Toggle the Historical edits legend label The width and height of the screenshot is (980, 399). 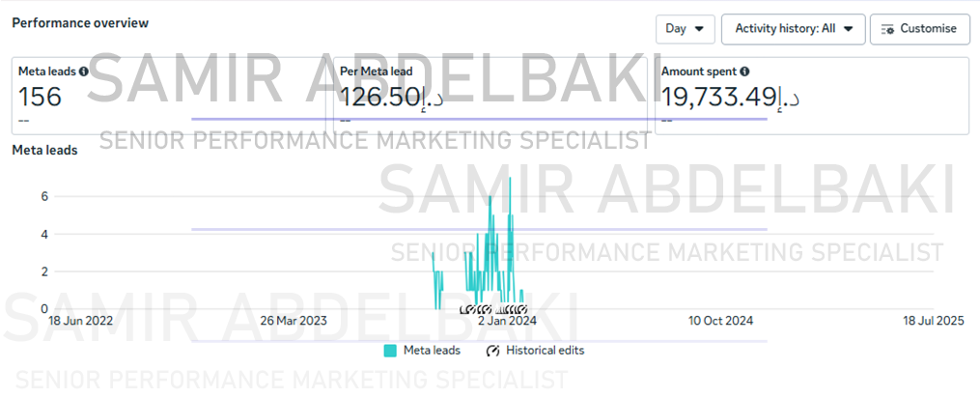545,351
